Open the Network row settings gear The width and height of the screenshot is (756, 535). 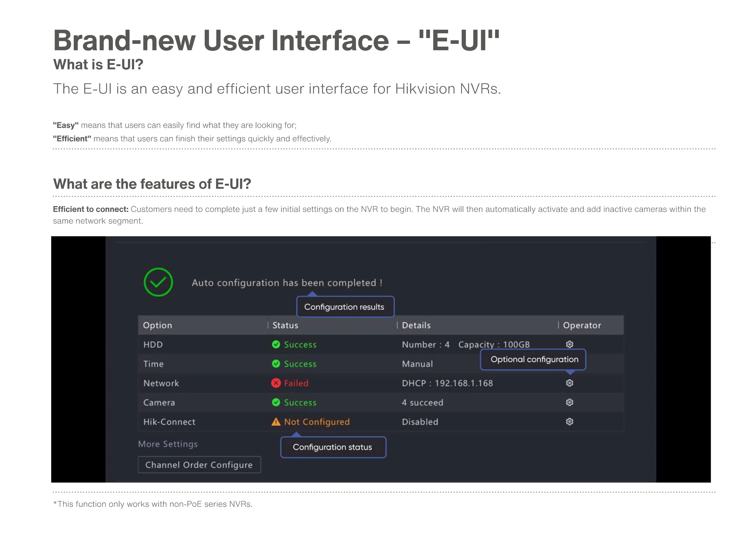569,383
